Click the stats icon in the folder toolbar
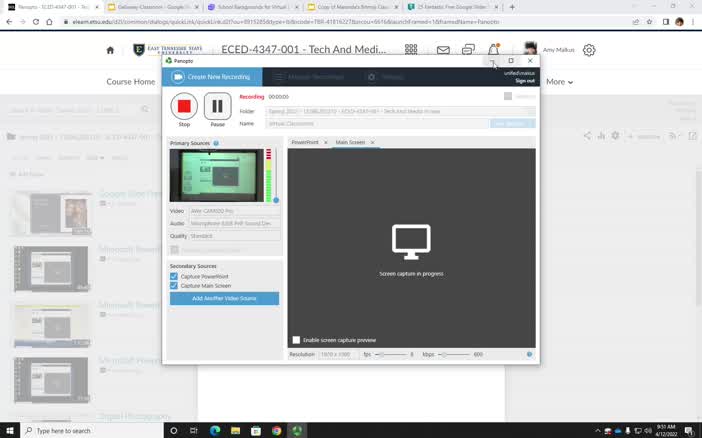Screen dimensions: 702x438 601,136
